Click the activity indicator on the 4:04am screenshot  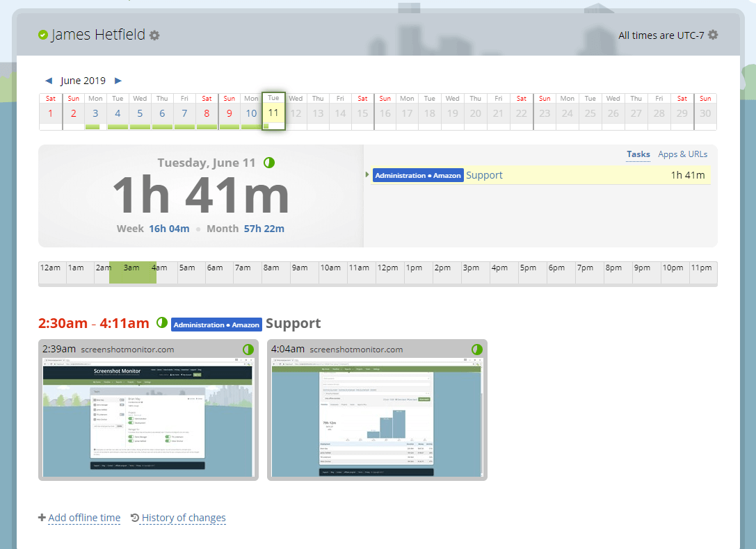point(476,350)
